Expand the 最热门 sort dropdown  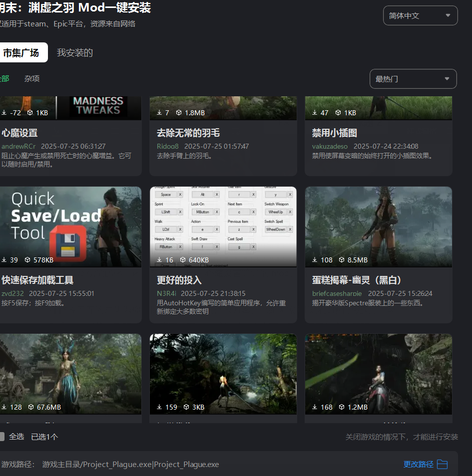click(x=413, y=79)
